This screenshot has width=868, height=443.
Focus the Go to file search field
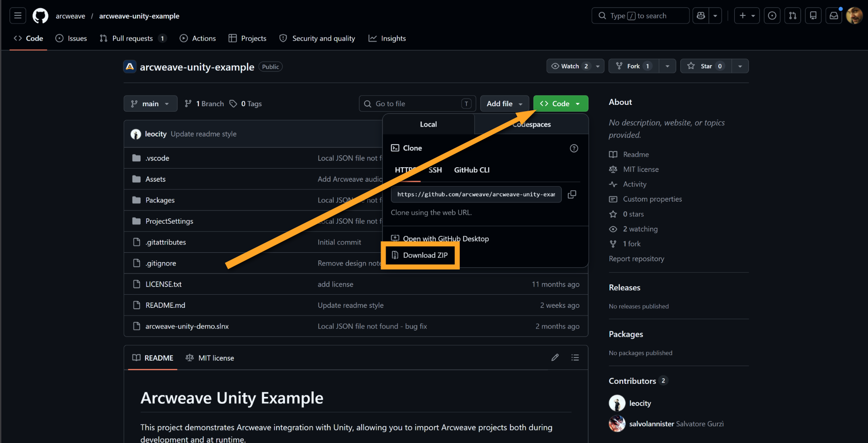(418, 104)
